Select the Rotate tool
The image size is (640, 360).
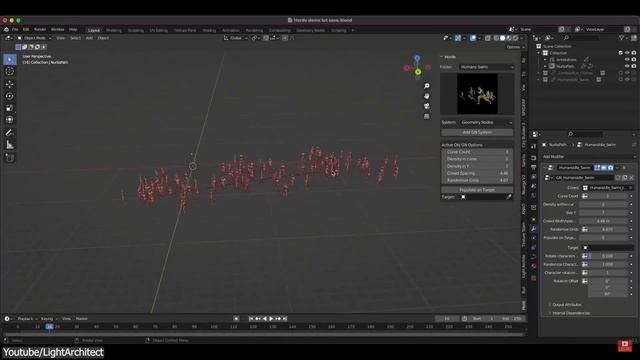click(x=10, y=96)
